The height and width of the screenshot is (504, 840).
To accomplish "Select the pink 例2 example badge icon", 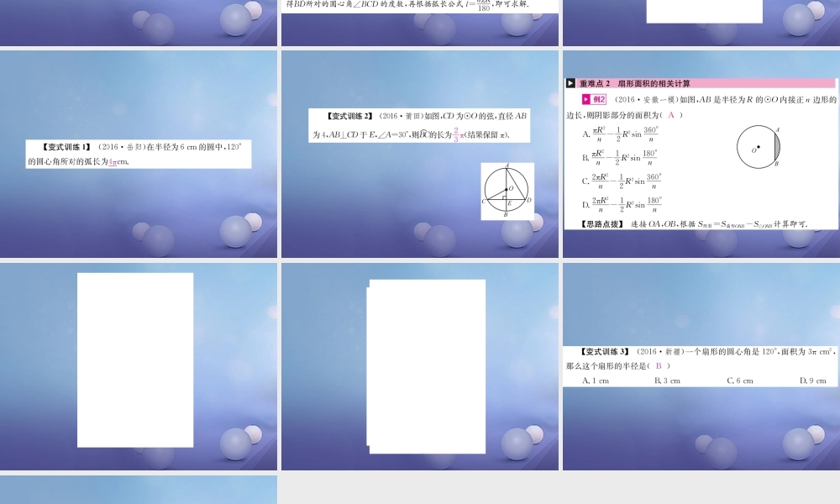I will click(593, 99).
